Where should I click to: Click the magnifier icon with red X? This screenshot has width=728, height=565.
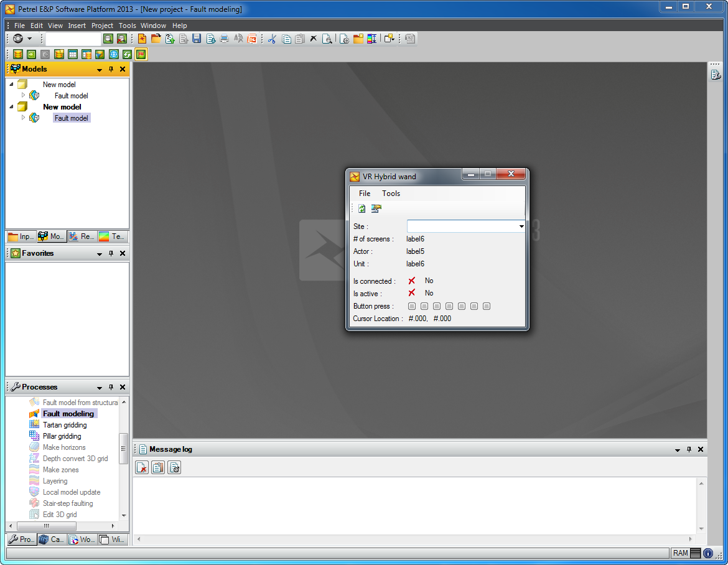(x=121, y=39)
